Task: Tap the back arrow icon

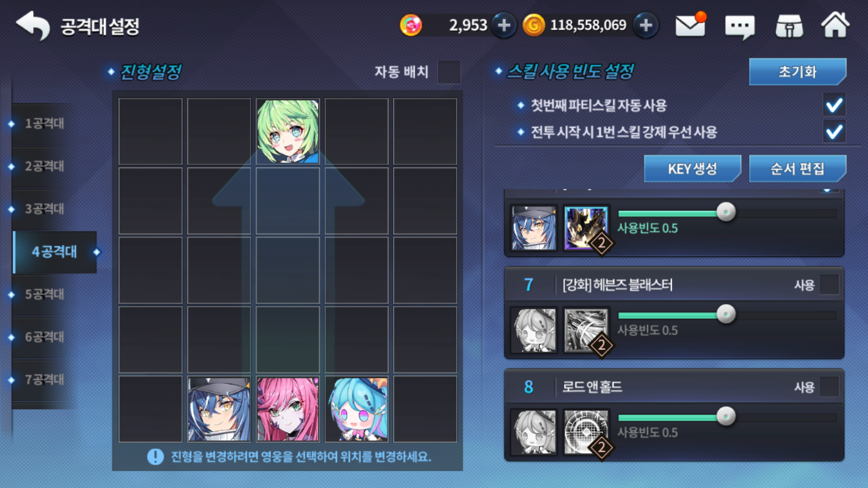Action: click(x=33, y=25)
